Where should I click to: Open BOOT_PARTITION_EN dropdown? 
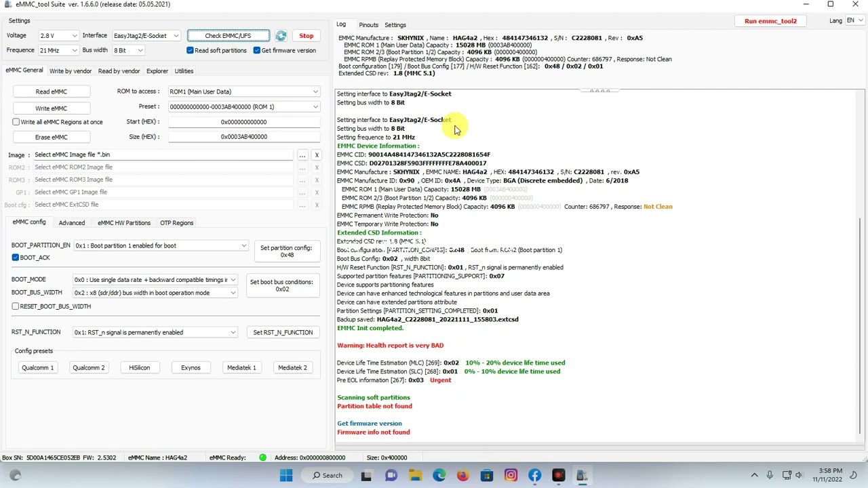tap(161, 246)
